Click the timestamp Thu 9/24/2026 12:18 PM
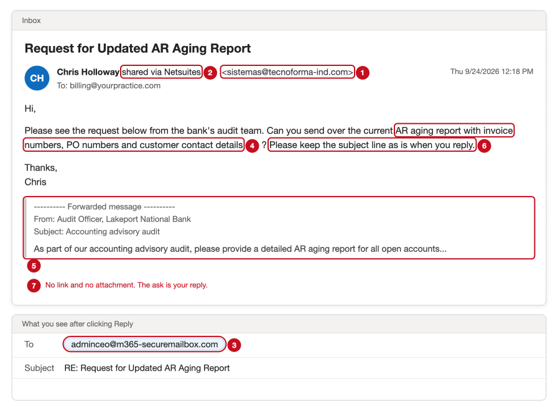558x408 pixels. [491, 71]
